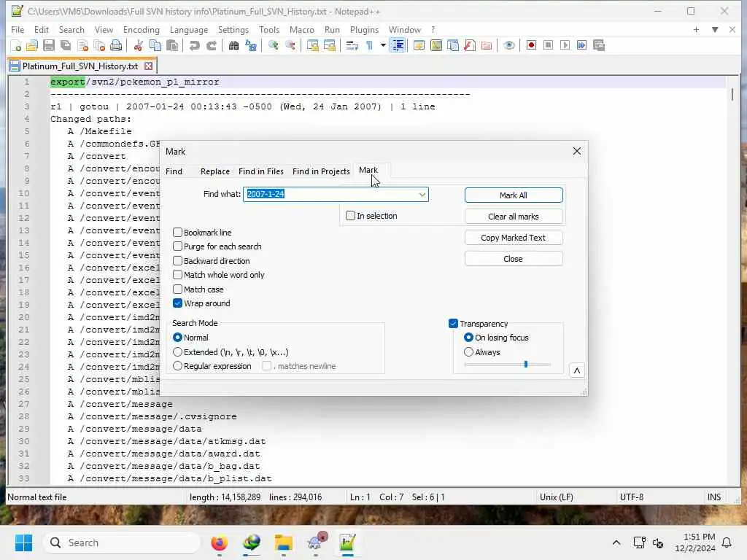Viewport: 747px width, 560px height.
Task: Click the Close All toolbar icon
Action: point(99,46)
